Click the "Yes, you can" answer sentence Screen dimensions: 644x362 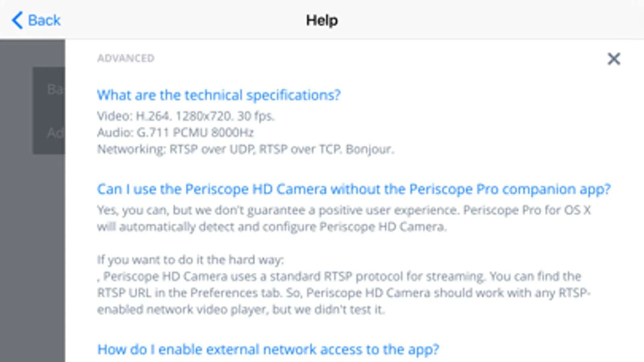point(344,210)
